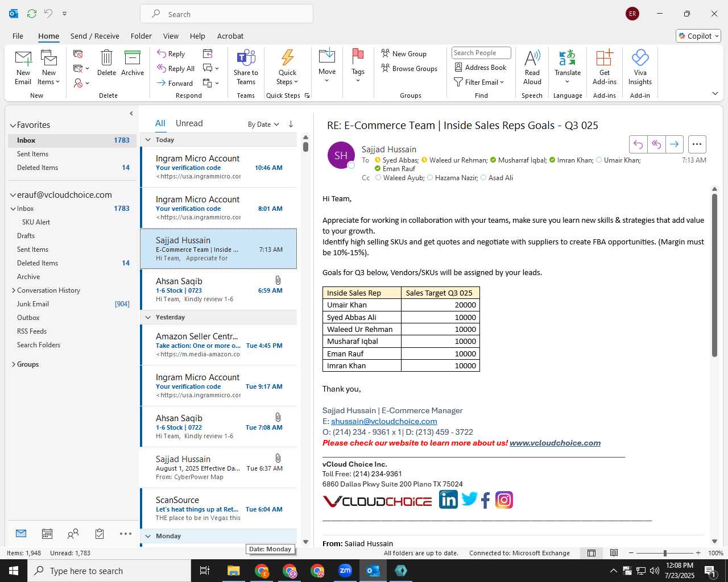Image resolution: width=728 pixels, height=582 pixels.
Task: Open shussain@vcloudchoice.com email link
Action: click(384, 421)
